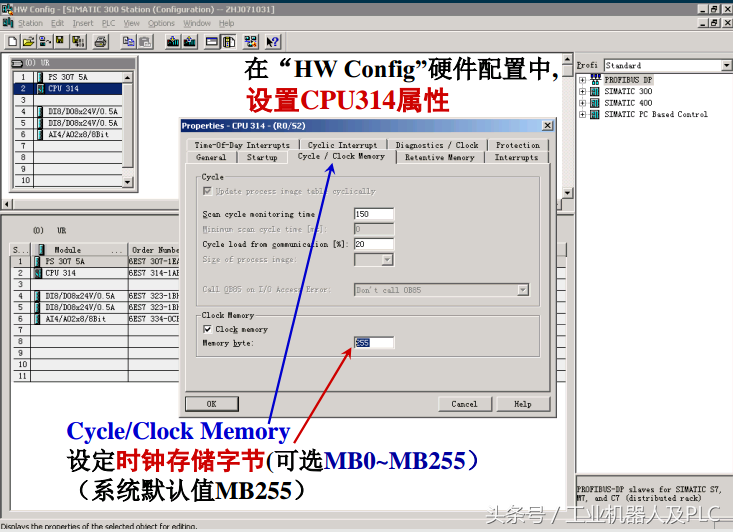
Task: Toggle the Clock memory checkbox
Action: 207,329
